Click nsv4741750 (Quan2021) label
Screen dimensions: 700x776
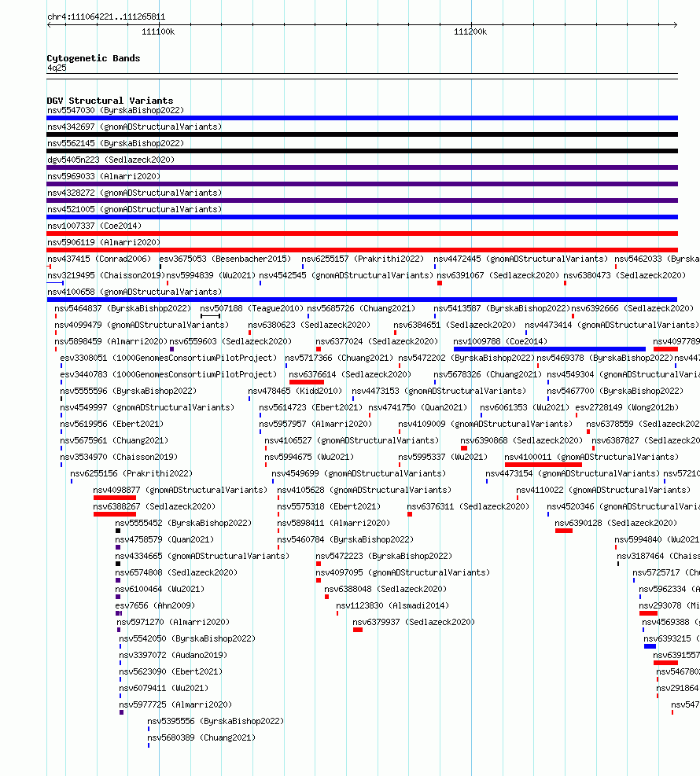(418, 407)
